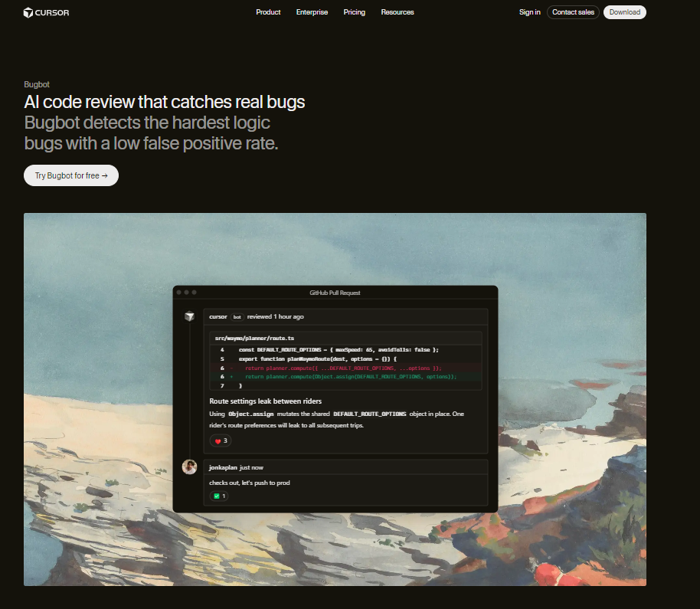Click the 'bot' badge next to cursor
The image size is (700, 609).
click(x=237, y=317)
